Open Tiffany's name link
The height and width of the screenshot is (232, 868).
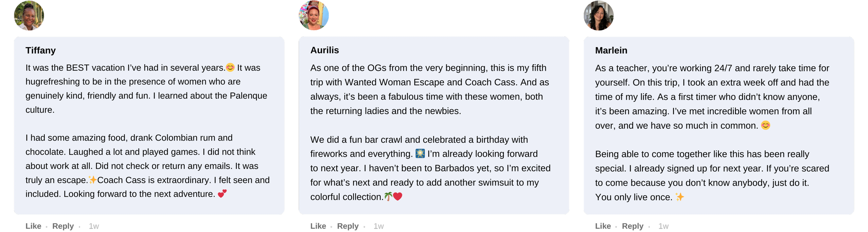[x=40, y=50]
